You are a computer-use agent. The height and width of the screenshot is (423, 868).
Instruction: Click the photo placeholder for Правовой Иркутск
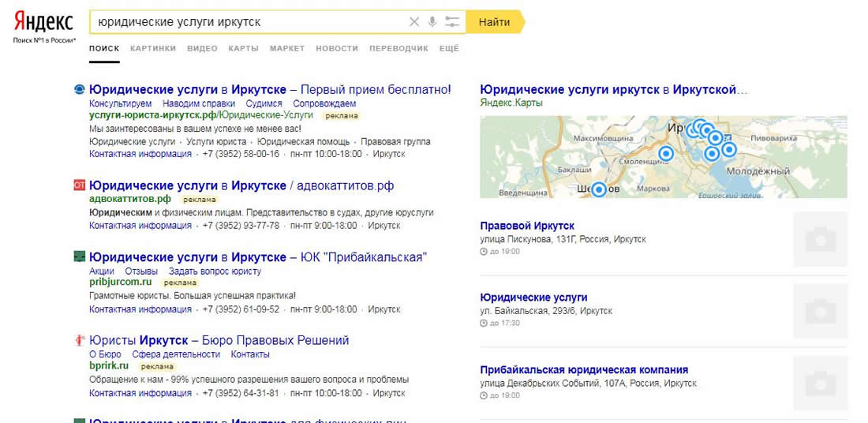820,238
